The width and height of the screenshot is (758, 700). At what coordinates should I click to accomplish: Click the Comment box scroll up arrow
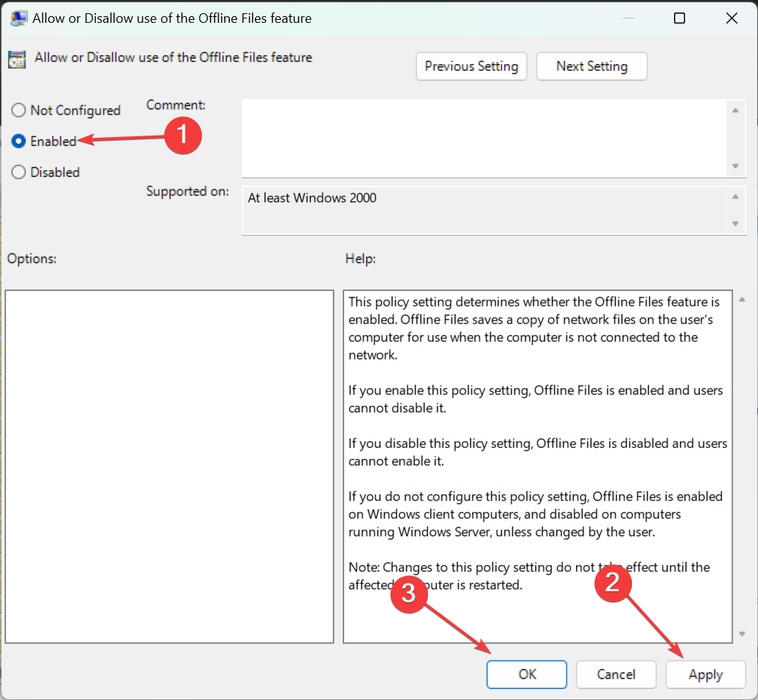pos(735,111)
